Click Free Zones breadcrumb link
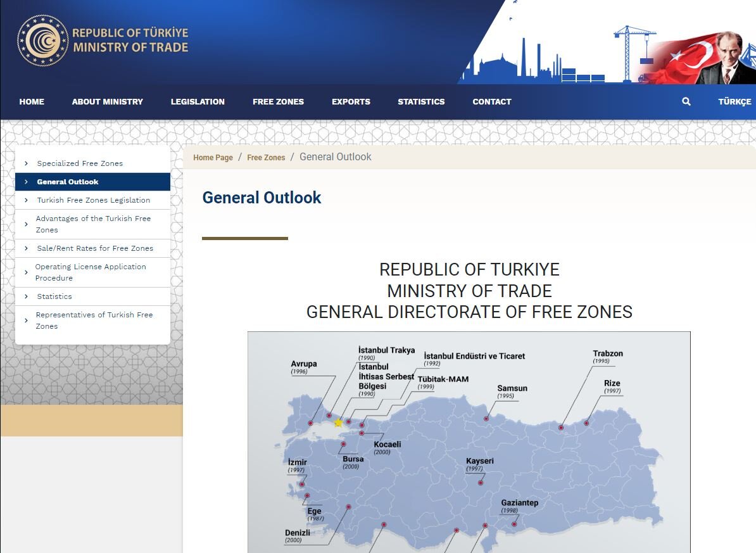 tap(266, 157)
